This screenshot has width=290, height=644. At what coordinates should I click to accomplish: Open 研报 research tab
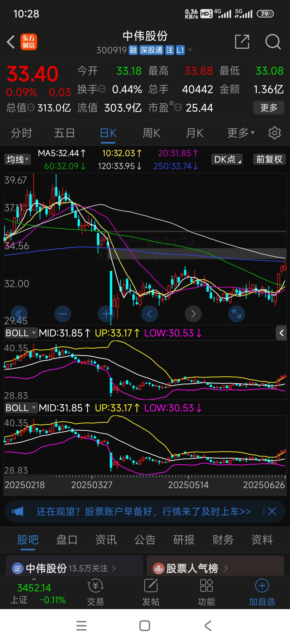coord(184,540)
